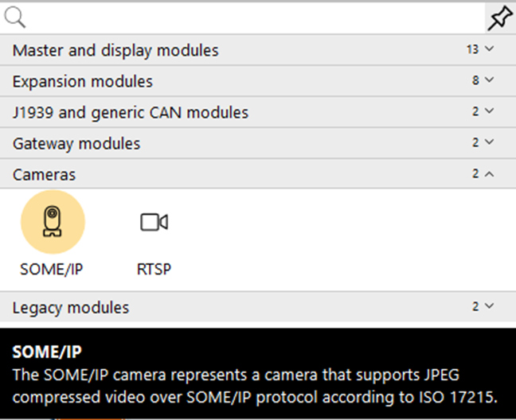Click the magnifying glass search icon
Viewport: 516px width, 420px height.
coord(15,17)
